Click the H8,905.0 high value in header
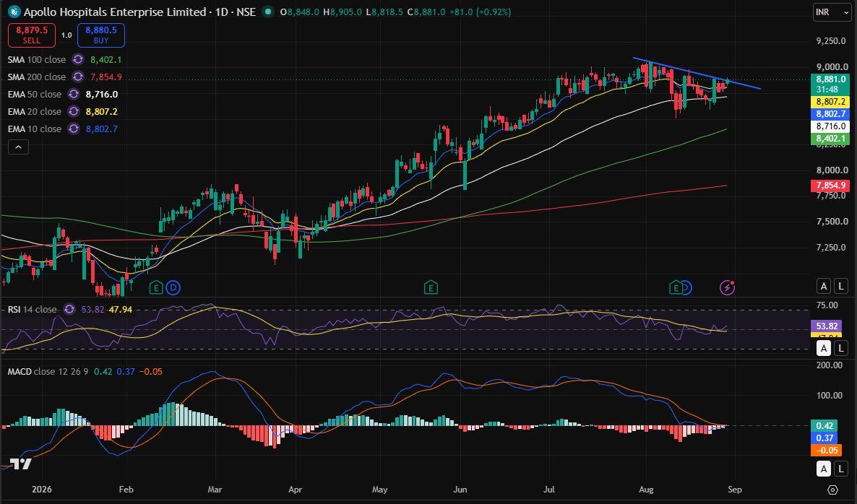This screenshot has width=857, height=504. click(x=343, y=12)
